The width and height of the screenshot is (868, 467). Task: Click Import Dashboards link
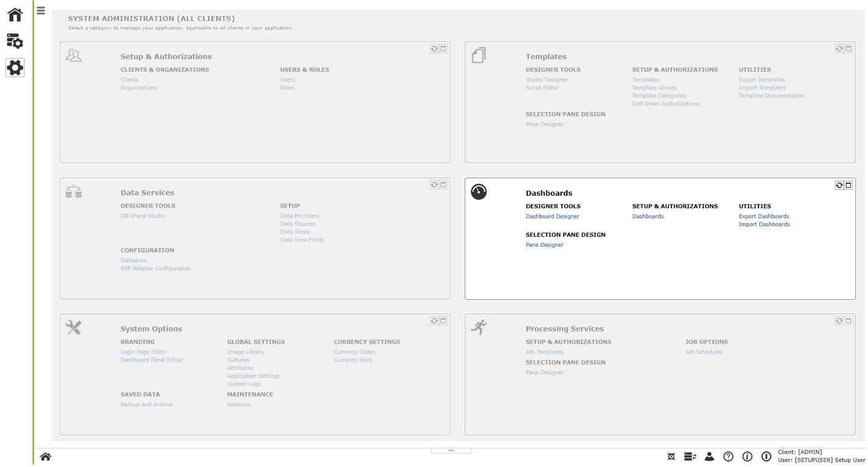tap(765, 224)
